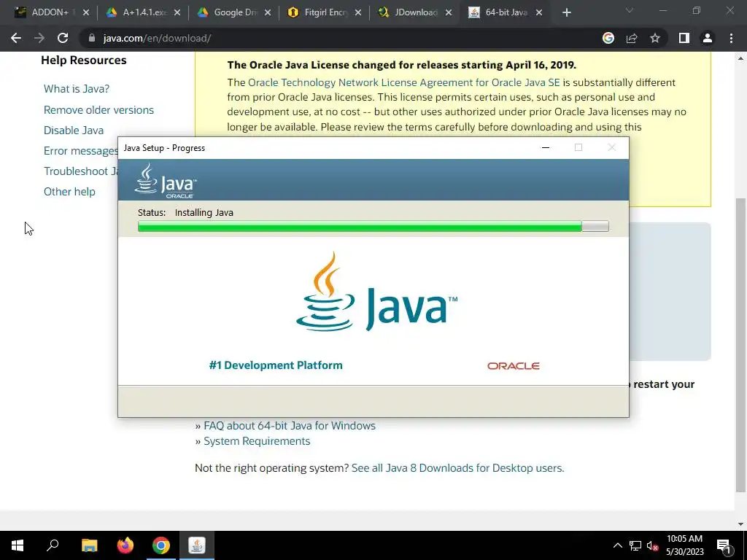Minimize the Java Setup window
The image size is (747, 560).
coord(546,147)
